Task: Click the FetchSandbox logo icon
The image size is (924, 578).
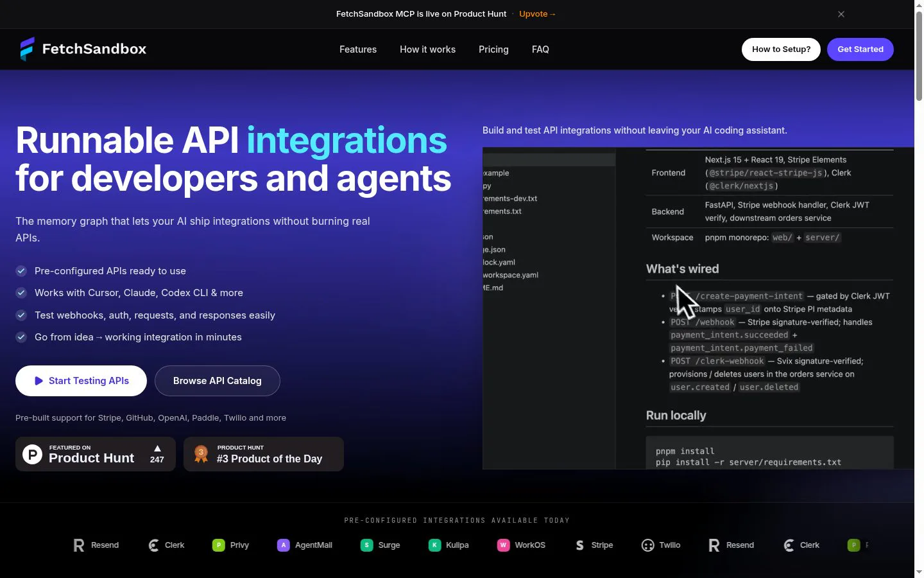Action: tap(27, 49)
